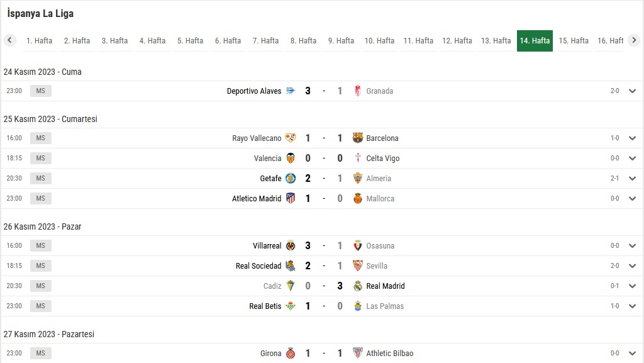644x363 pixels.
Task: Open the Real Sociedad team link
Action: (x=258, y=265)
